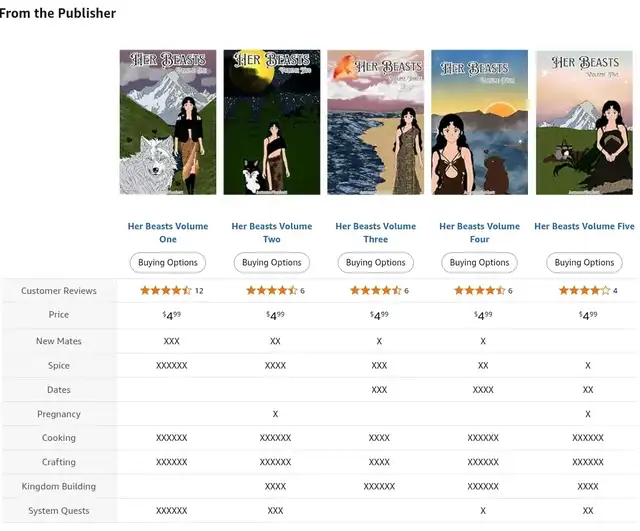The image size is (640, 531).
Task: Click Buying Options for Volume Five
Action: pos(584,262)
